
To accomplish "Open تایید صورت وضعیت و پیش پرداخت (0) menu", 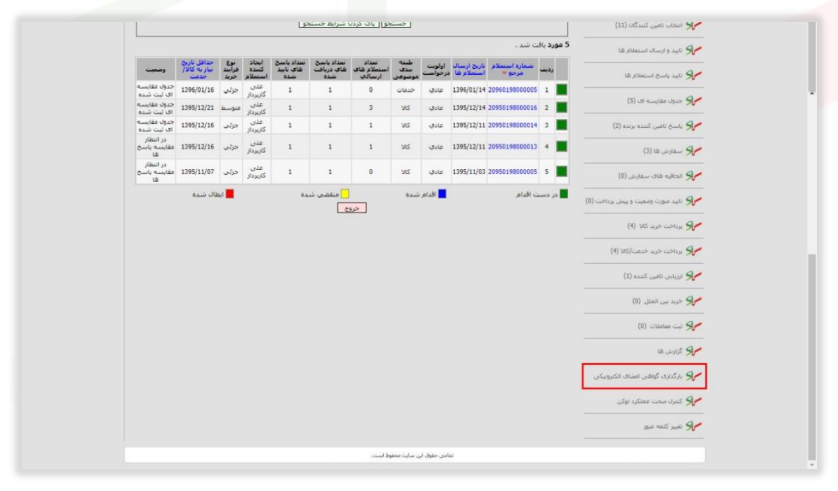I will coord(634,201).
